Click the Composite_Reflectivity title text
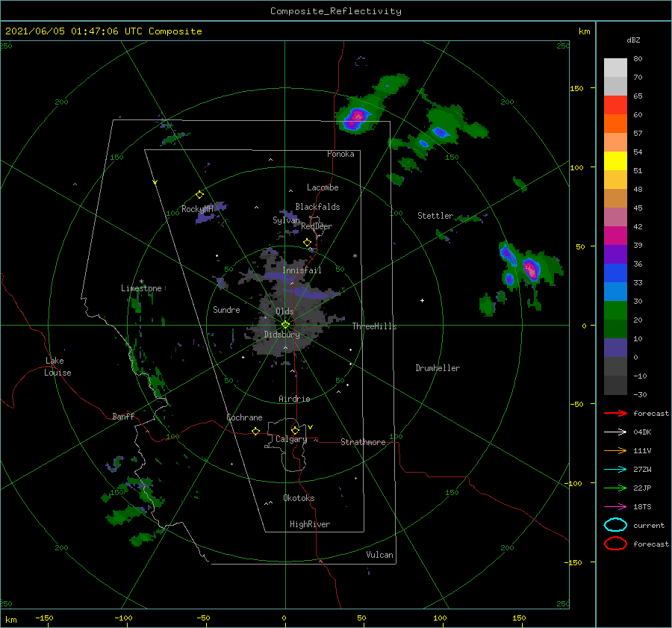Viewport: 672px width, 628px height. [335, 11]
